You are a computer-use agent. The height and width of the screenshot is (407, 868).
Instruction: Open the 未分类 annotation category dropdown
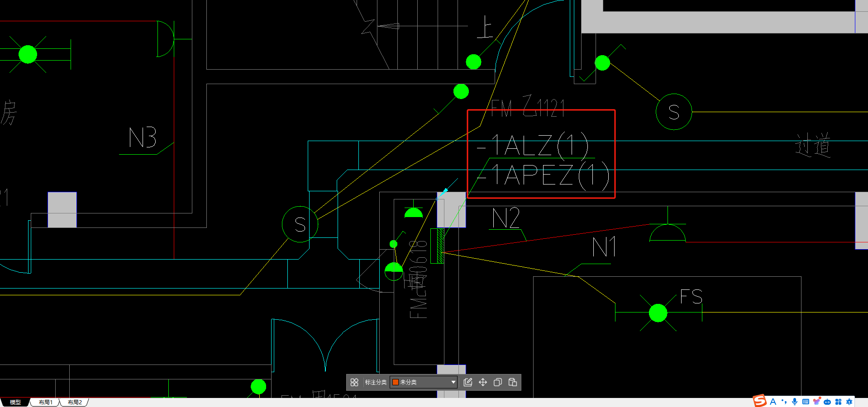point(424,382)
